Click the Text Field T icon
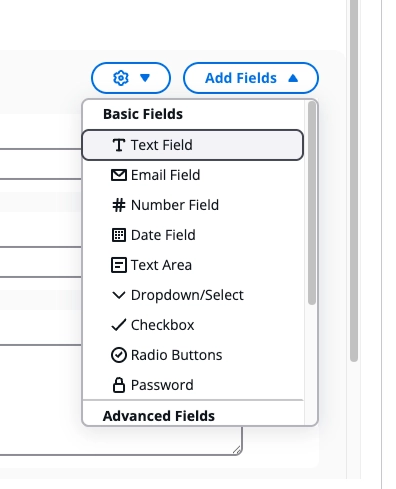 [119, 145]
